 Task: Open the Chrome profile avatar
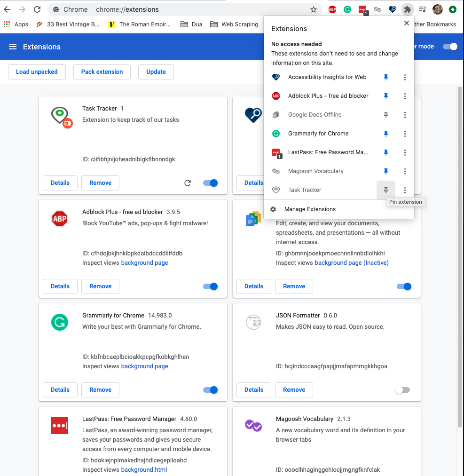coord(437,9)
